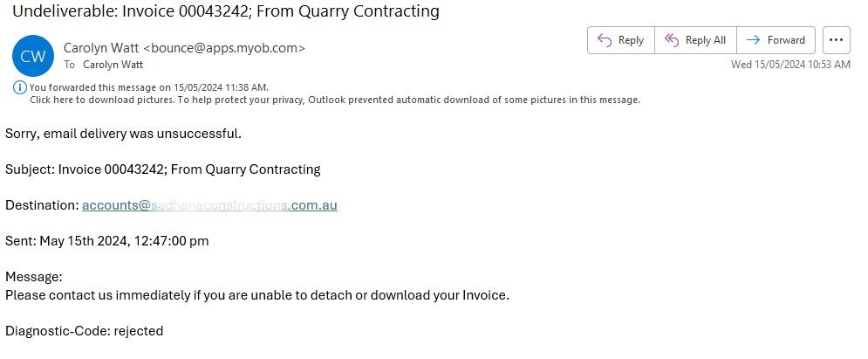Click the 'Sent: May 15th 2024' line

106,241
